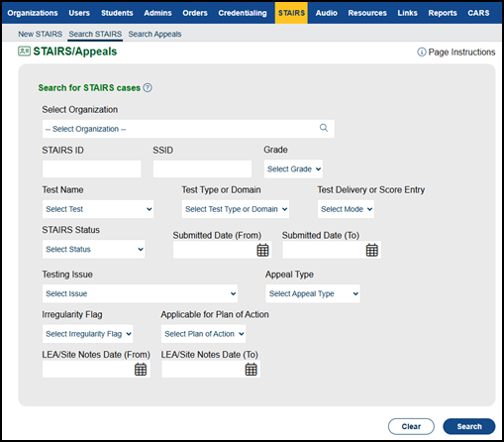504x442 pixels.
Task: Click the Page Instructions info icon
Action: (x=422, y=53)
